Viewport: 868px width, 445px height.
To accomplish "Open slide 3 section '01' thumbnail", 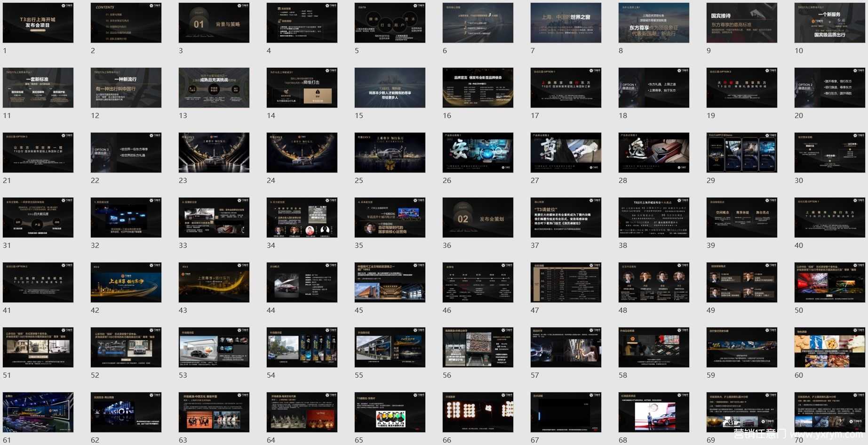I will point(214,23).
